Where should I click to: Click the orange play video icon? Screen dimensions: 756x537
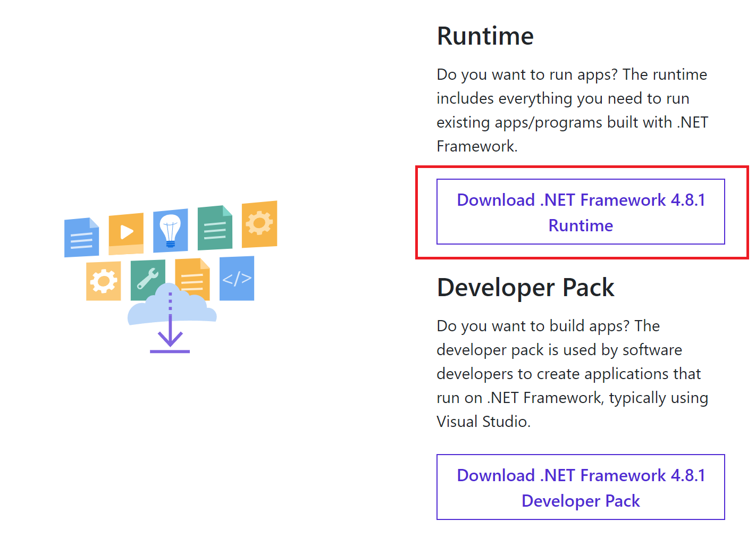[126, 234]
